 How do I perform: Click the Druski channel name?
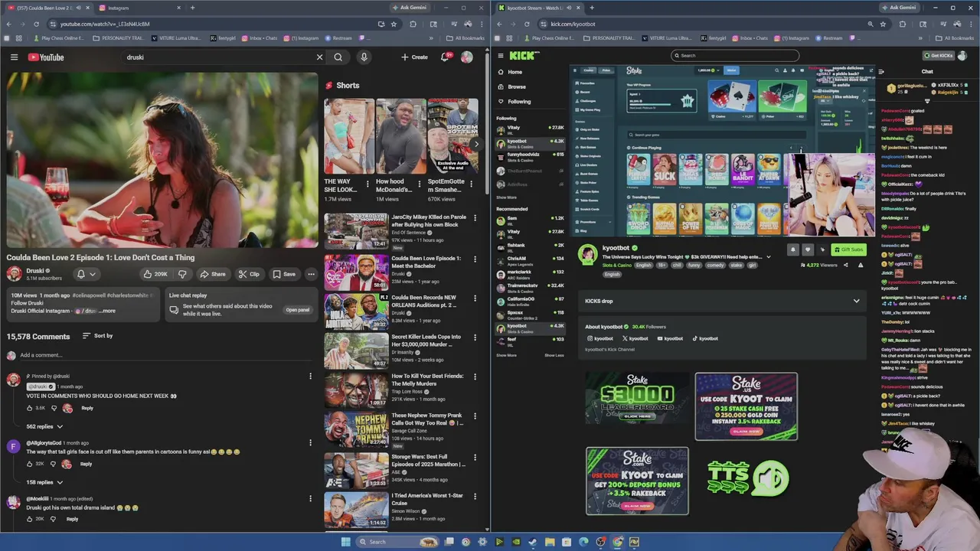click(x=35, y=270)
